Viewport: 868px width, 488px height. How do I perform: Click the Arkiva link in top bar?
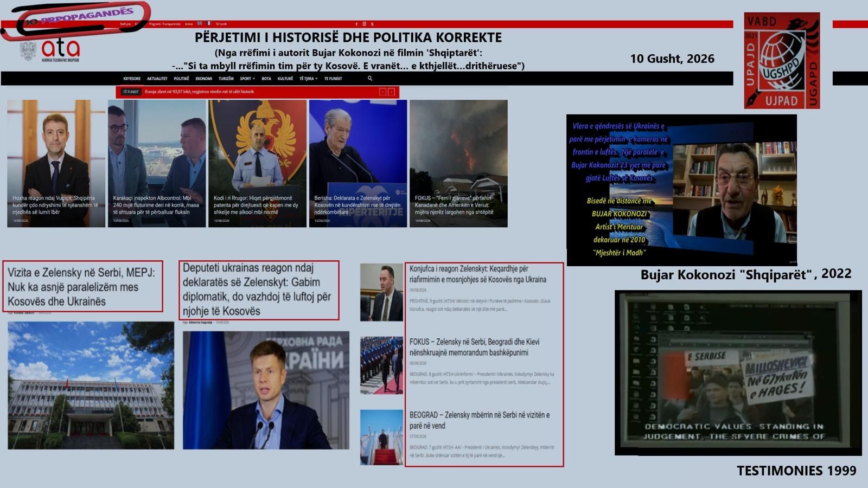pos(189,24)
